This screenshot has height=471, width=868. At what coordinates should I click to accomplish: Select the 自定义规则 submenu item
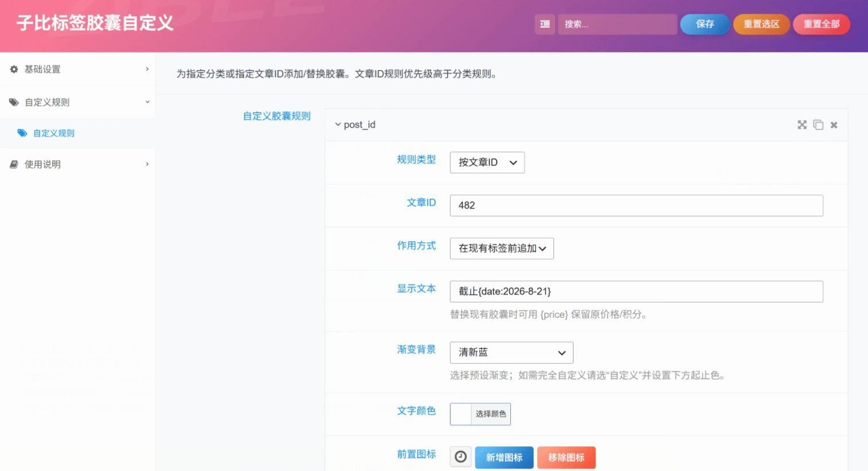77,133
